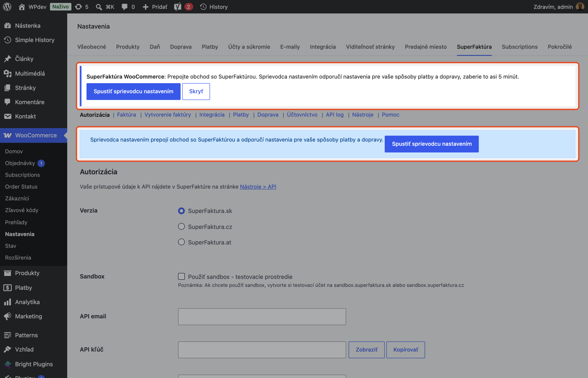Focus the API kľúč input field
The height and width of the screenshot is (378, 588).
tap(262, 350)
